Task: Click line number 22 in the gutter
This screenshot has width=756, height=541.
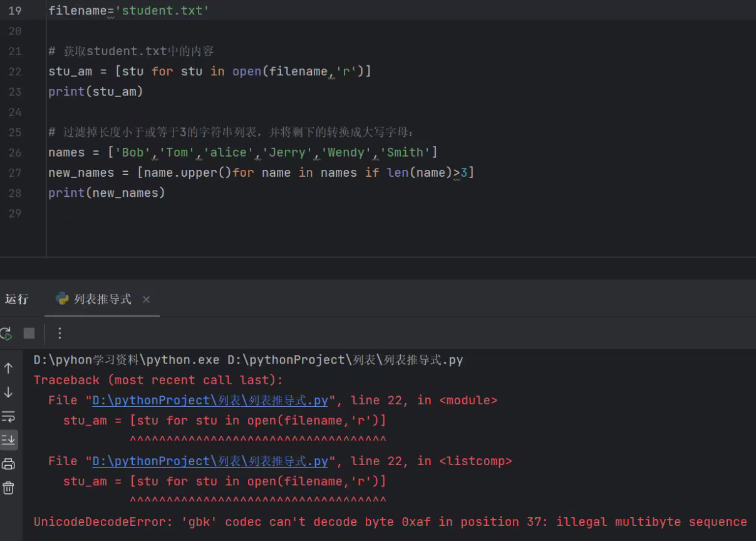Action: click(x=15, y=71)
